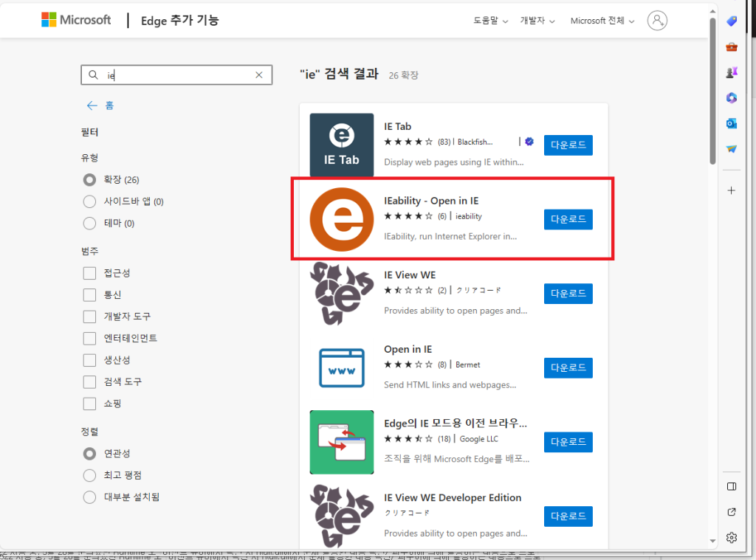Clear the search box with the X

click(x=259, y=75)
